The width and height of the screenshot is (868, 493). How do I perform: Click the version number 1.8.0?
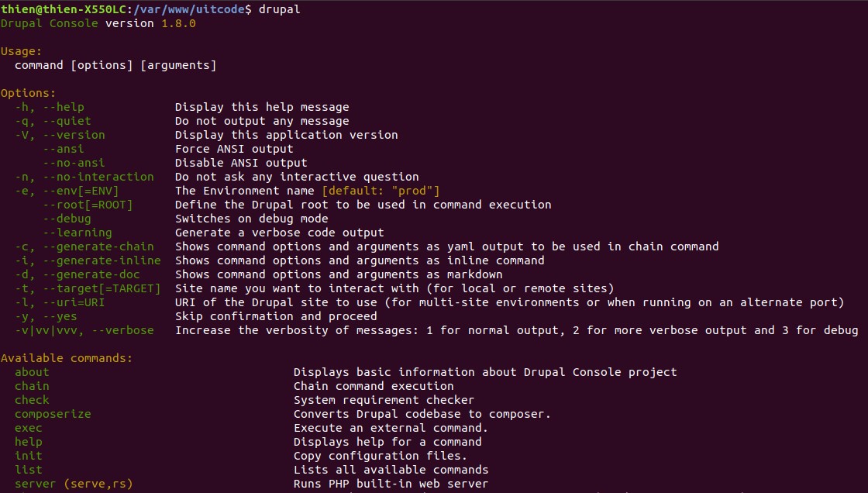178,23
